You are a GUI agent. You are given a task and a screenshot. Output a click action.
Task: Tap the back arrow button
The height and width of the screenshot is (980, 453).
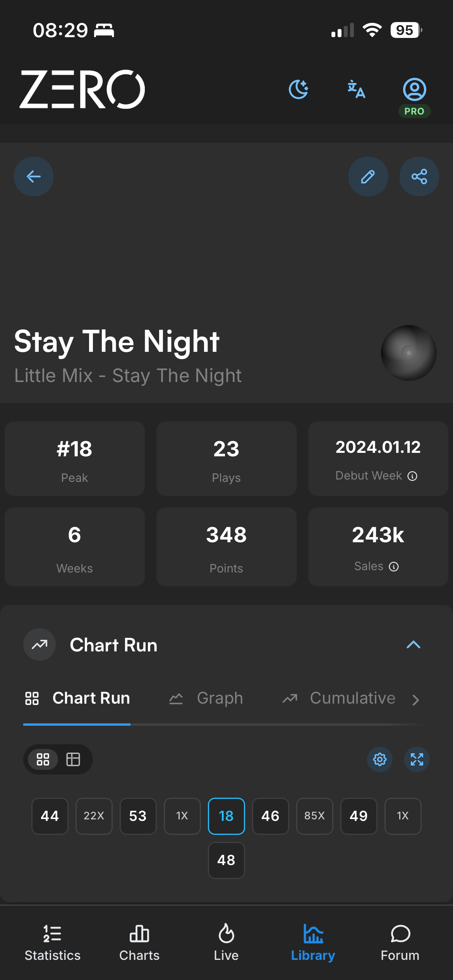tap(34, 176)
